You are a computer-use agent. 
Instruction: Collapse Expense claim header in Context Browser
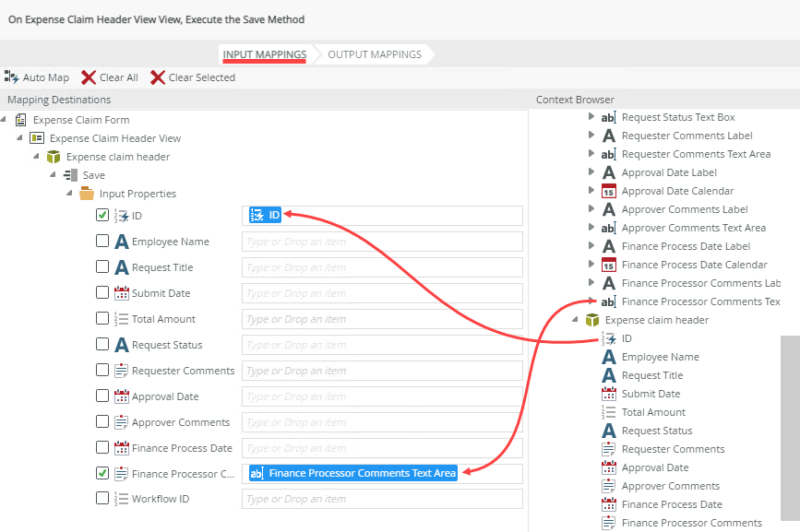575,320
